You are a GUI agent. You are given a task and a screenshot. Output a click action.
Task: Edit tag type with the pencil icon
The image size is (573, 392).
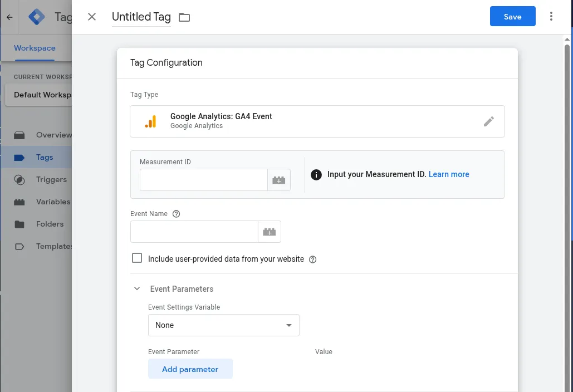pyautogui.click(x=488, y=121)
